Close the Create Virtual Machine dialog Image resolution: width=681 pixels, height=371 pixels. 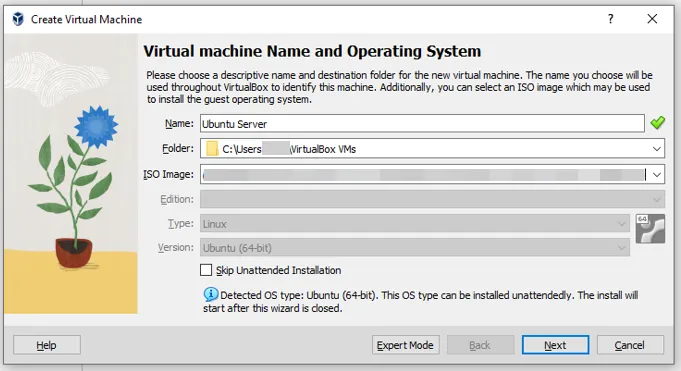pyautogui.click(x=652, y=19)
